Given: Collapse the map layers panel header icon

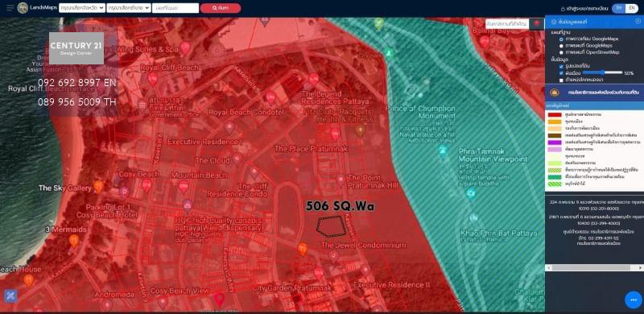Looking at the screenshot, I should pyautogui.click(x=638, y=22).
